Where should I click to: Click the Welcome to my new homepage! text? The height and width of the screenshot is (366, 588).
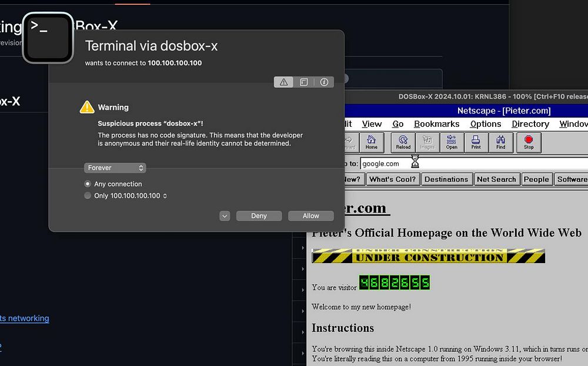(361, 307)
